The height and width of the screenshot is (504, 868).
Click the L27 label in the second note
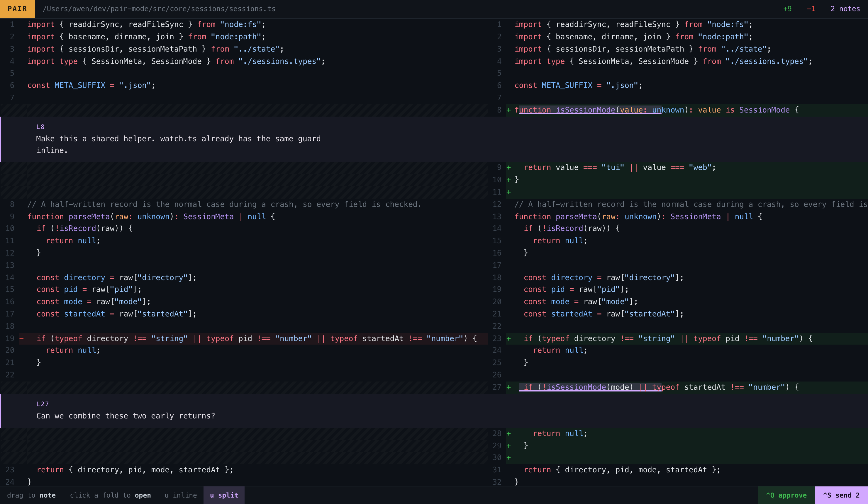42,404
